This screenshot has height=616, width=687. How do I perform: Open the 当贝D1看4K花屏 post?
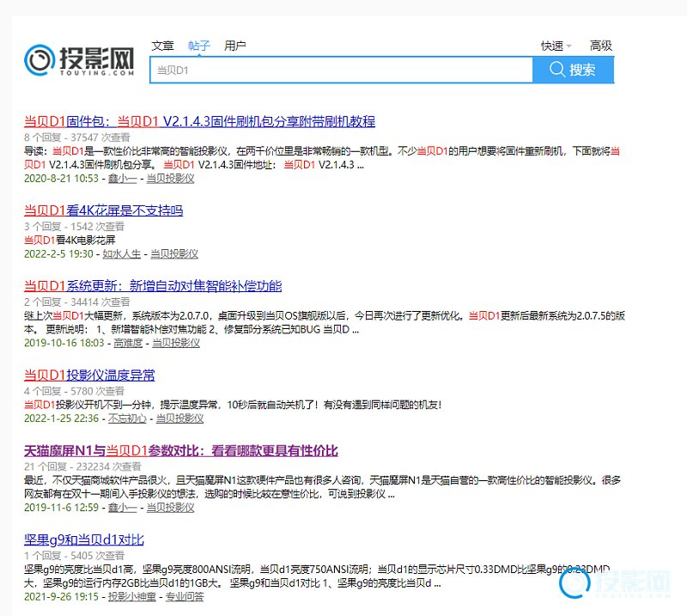(103, 210)
